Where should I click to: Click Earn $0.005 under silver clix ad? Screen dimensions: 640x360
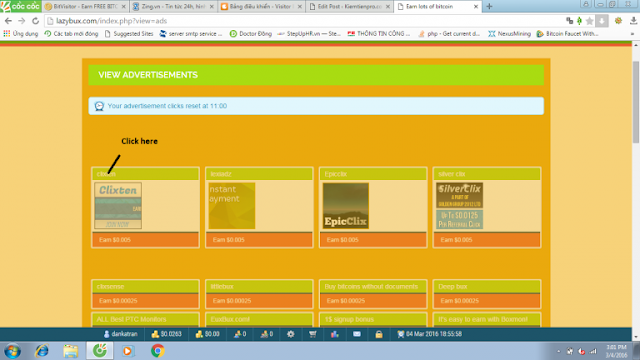coord(487,240)
